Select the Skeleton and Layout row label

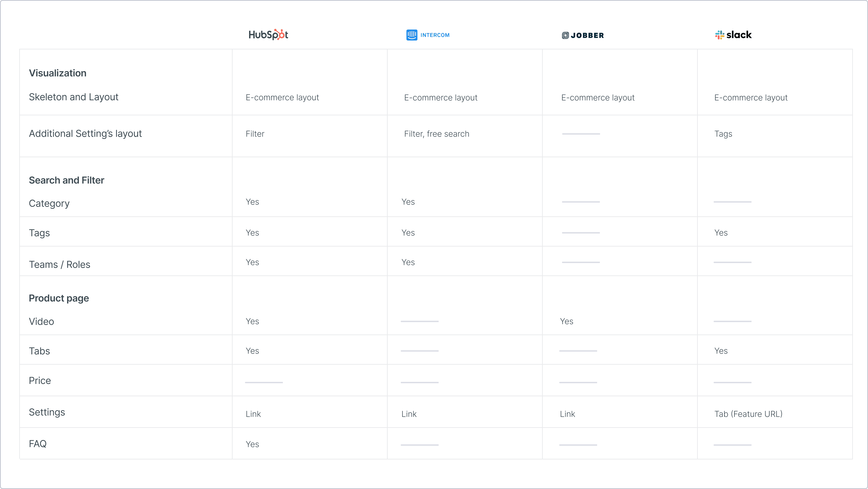(73, 97)
